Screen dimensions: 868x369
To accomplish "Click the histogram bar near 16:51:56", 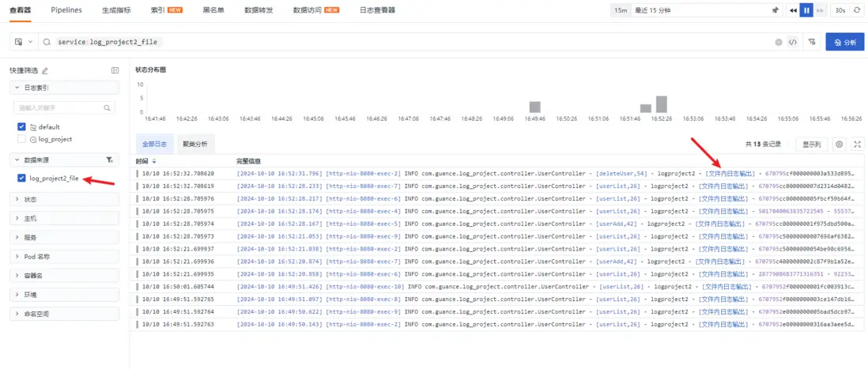I will pyautogui.click(x=645, y=108).
